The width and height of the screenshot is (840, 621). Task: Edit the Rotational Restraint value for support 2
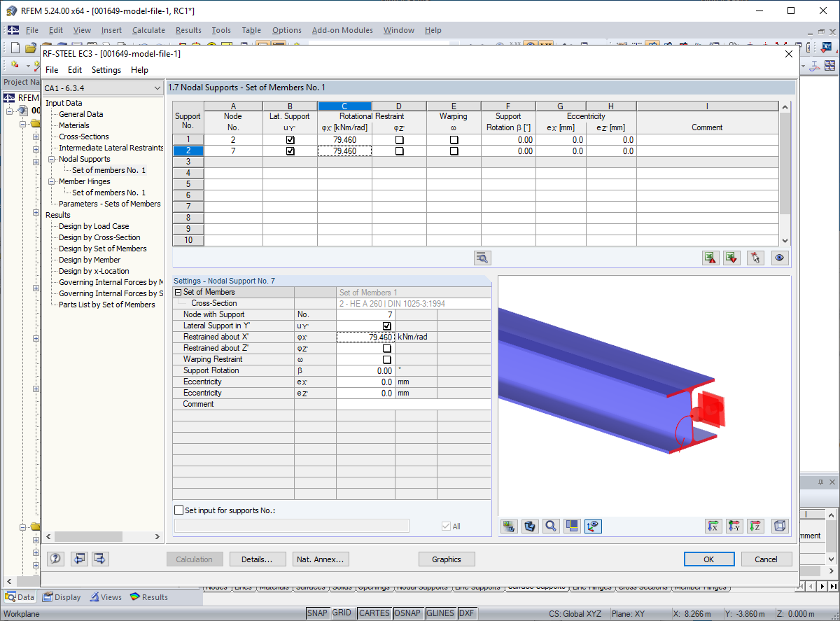pyautogui.click(x=344, y=151)
